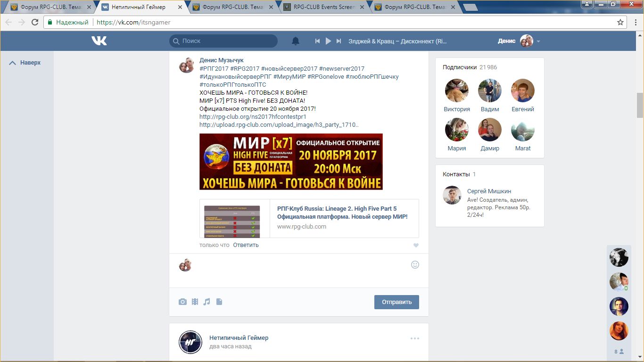Open the Подписчики subscribers list header
Image resolution: width=644 pixels, height=362 pixels.
click(470, 67)
